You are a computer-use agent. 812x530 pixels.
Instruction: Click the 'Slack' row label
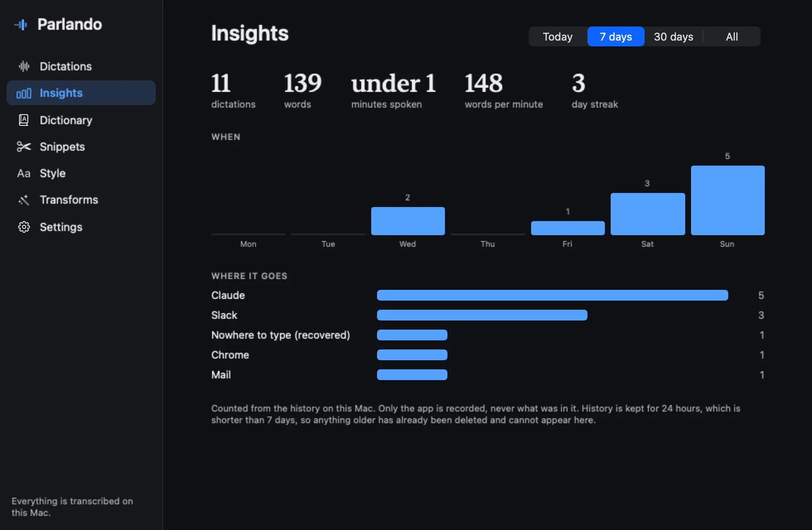click(x=224, y=315)
